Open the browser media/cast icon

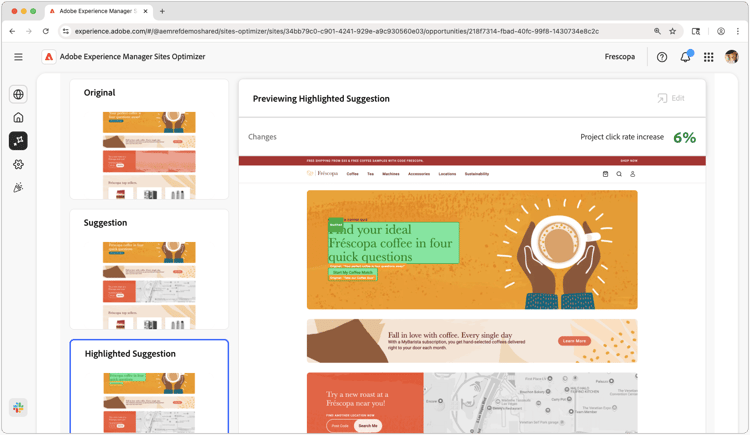696,31
